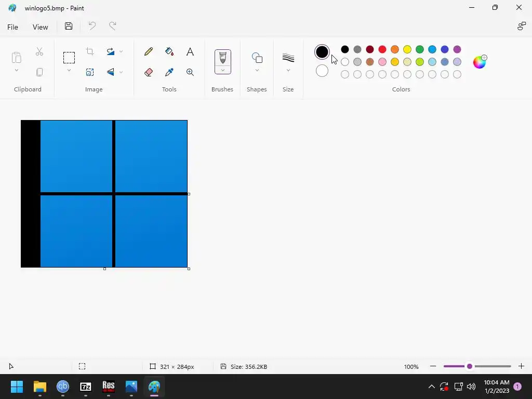Pick the green palette color
Screen dimensions: 532x399
[420, 49]
